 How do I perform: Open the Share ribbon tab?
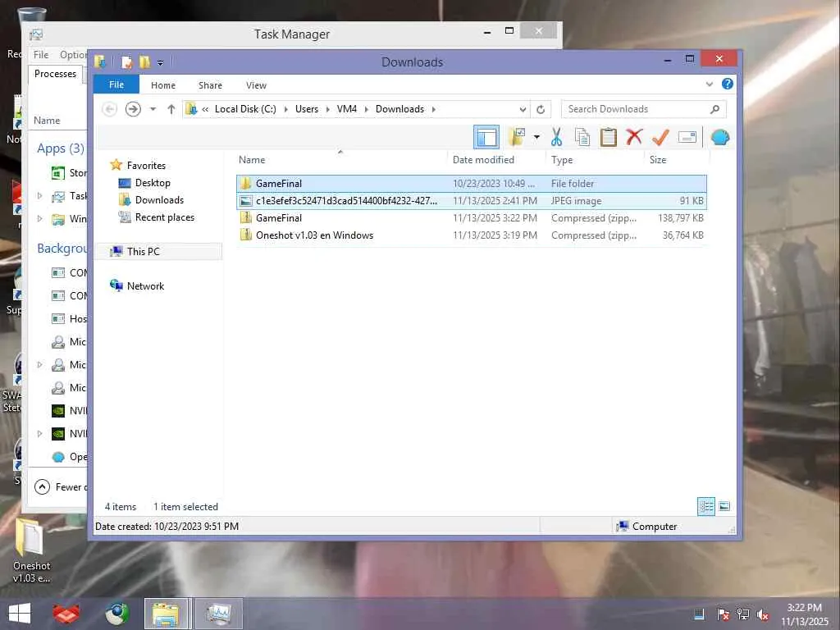[210, 85]
